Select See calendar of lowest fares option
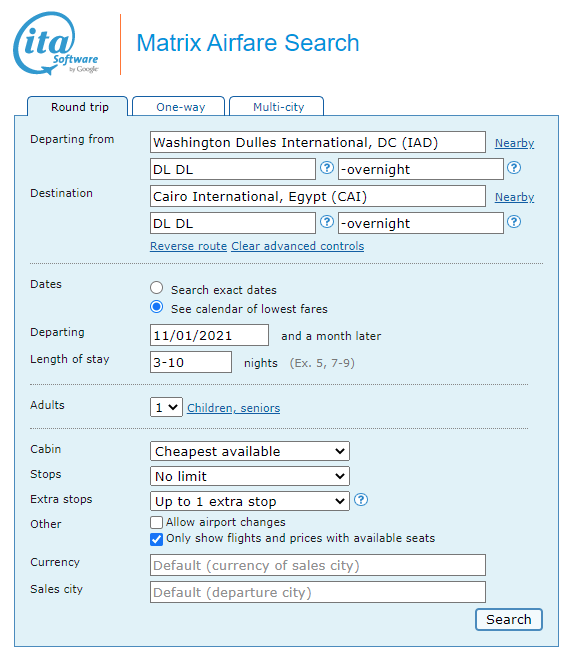 pos(156,307)
